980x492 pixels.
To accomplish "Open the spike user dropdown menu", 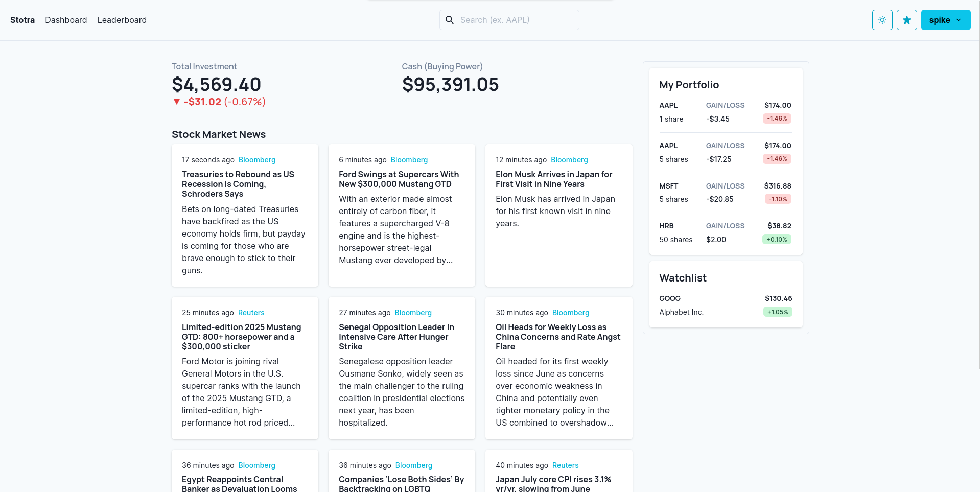I will [945, 20].
